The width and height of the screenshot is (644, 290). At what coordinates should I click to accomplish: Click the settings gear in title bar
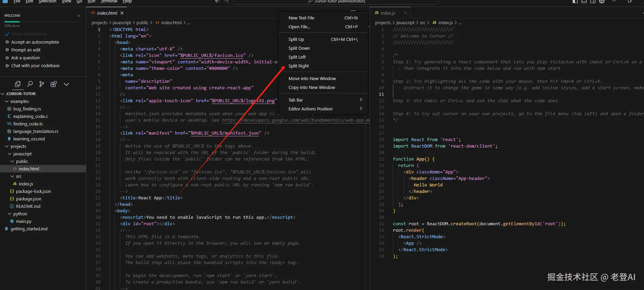tap(602, 1)
